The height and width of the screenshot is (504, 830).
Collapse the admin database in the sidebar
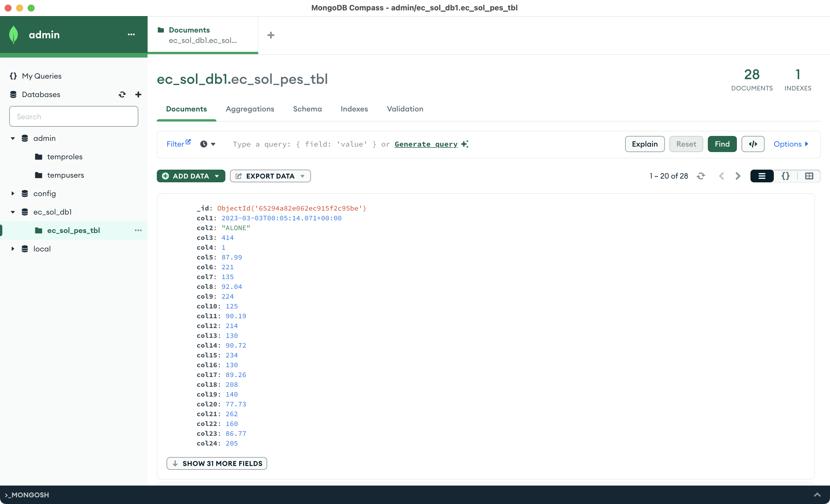tap(13, 138)
